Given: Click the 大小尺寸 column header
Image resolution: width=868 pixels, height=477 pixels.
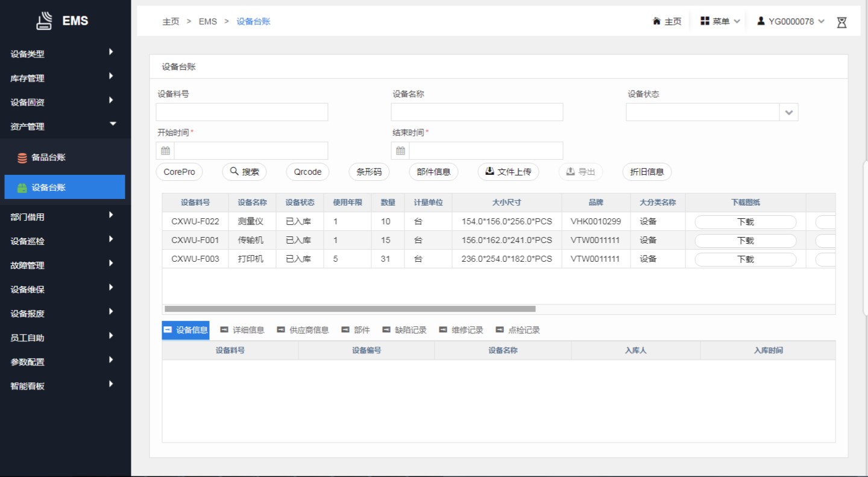Looking at the screenshot, I should (x=507, y=203).
